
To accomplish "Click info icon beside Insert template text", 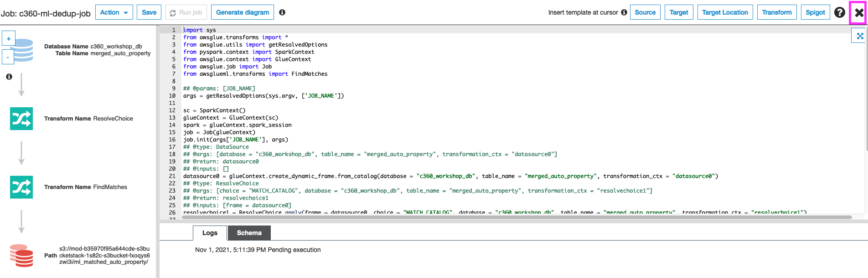I will click(x=624, y=12).
